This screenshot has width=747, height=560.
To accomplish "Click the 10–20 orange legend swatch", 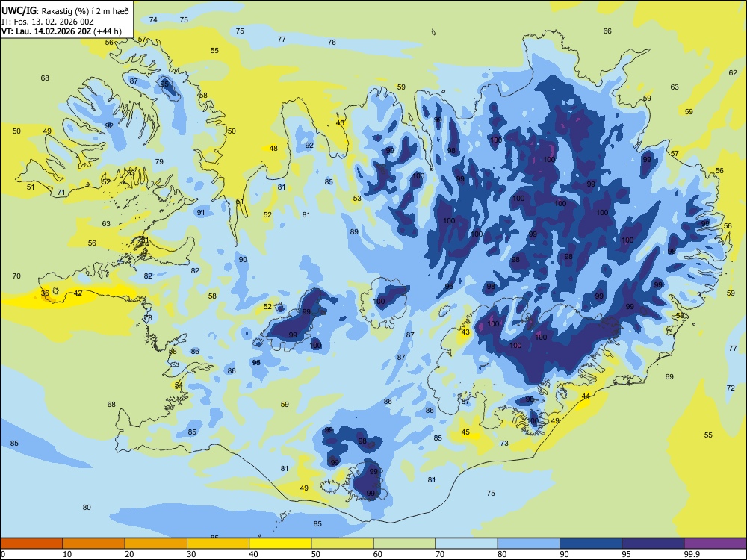I will click(94, 544).
